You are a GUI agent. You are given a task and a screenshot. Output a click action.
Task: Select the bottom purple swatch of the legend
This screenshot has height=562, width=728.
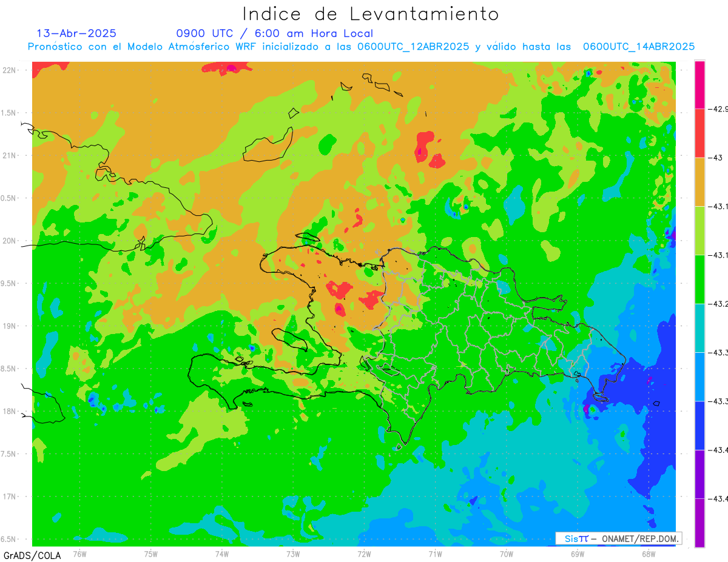[x=699, y=523]
